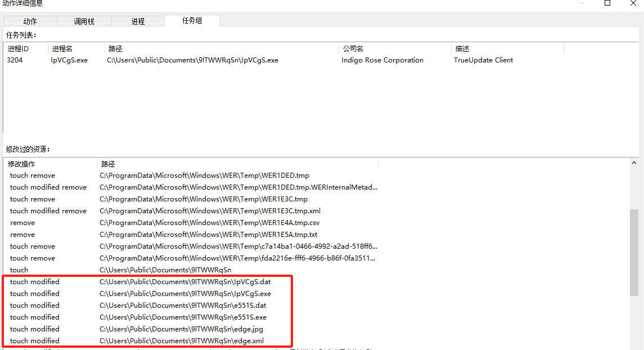Select the WER1E4A.tmp.csv remove entry
Screen dimensions: 644x350
[x=209, y=223]
